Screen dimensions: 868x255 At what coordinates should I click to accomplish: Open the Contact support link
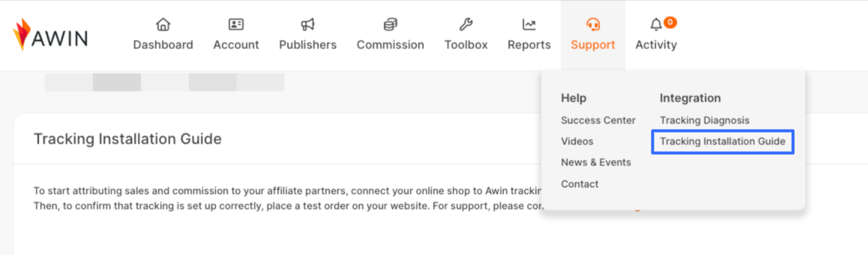(x=579, y=184)
